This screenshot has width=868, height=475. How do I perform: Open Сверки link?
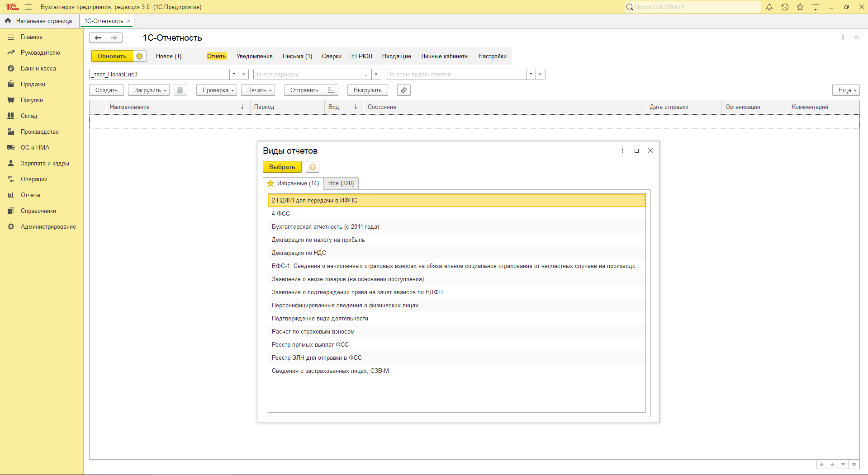[332, 56]
